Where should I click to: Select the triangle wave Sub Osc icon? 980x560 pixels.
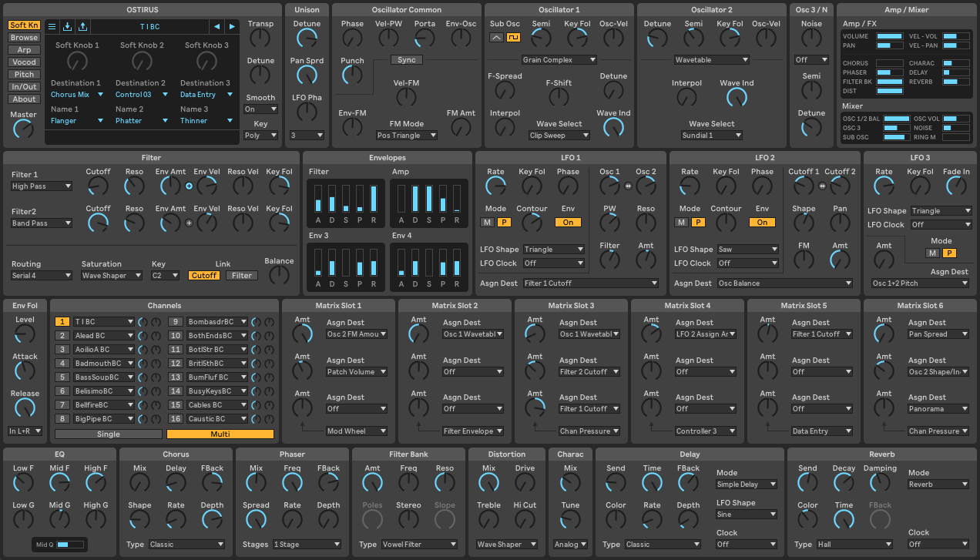pyautogui.click(x=497, y=37)
